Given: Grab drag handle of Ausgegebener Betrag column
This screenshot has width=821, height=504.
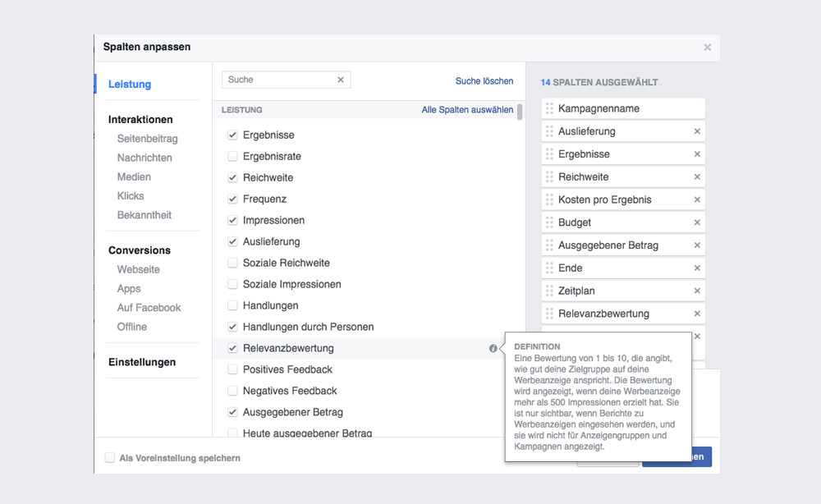Looking at the screenshot, I should click(x=549, y=245).
